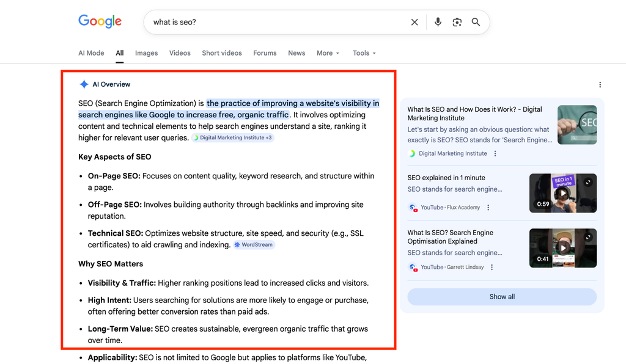Switch to the Videos tab
This screenshot has height=364, width=626.
click(180, 53)
